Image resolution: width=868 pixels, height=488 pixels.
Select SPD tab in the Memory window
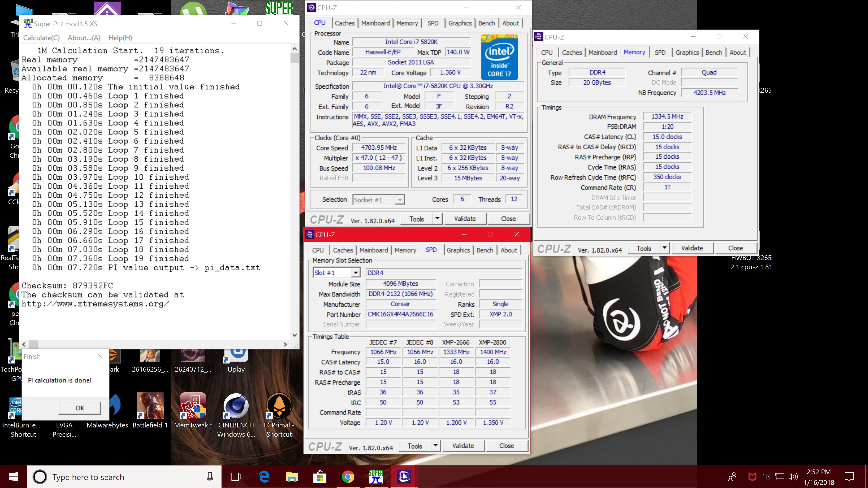(660, 52)
